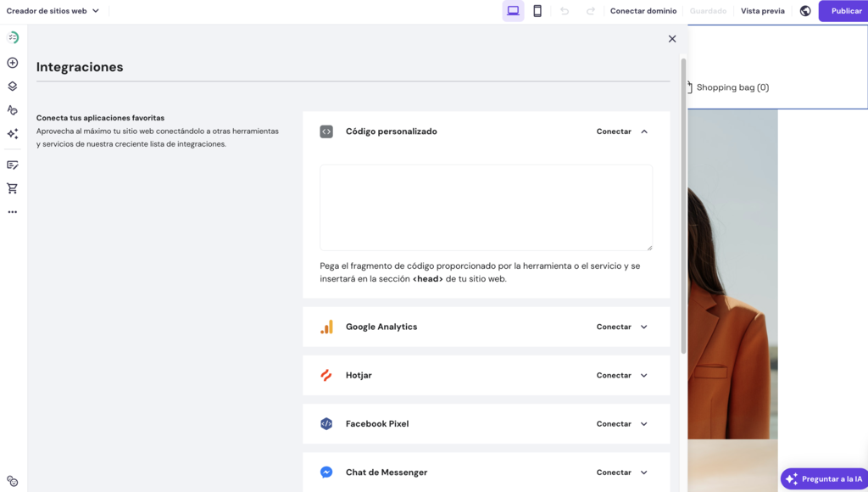Expand the Hotjar integration section
This screenshot has height=492, width=868.
click(643, 375)
